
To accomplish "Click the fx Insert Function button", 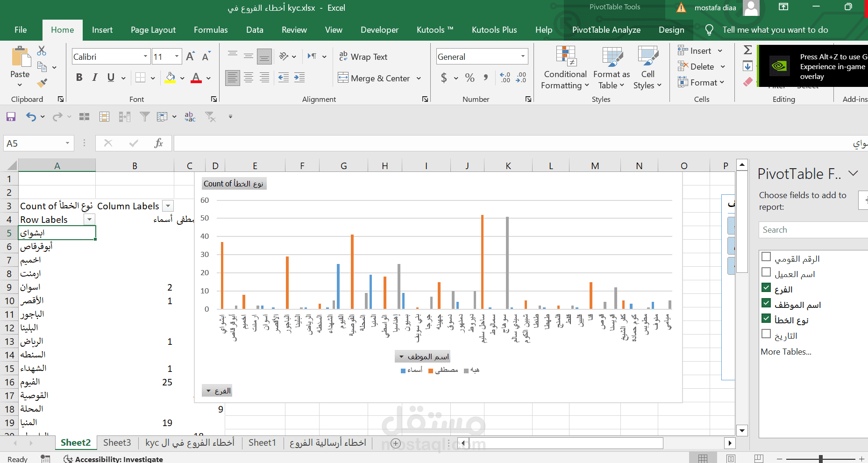I will 158,143.
